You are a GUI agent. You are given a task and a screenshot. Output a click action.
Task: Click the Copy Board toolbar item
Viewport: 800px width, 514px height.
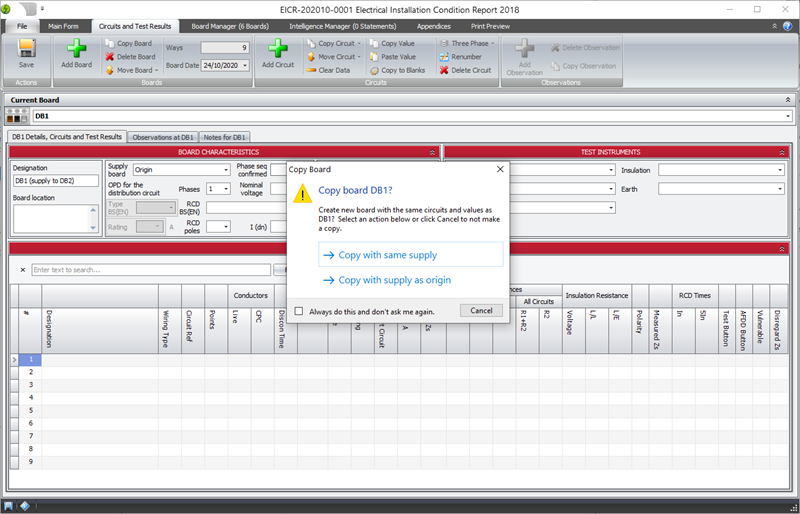(x=129, y=43)
